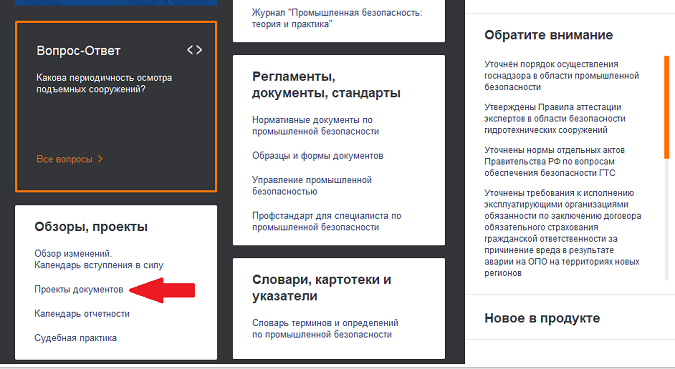This screenshot has width=675, height=369.
Task: Click the Новое в продукте heading
Action: (542, 318)
